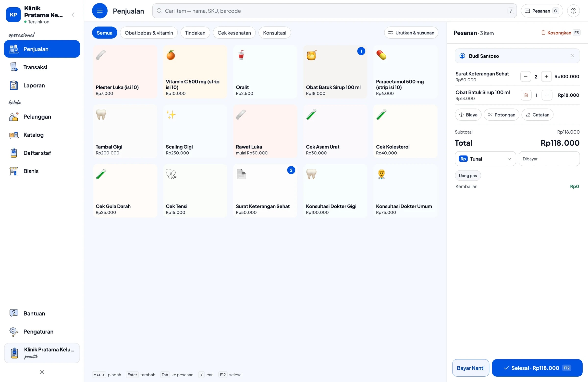Viewport: 588px width, 382px height.
Task: Delete Obat Batuk Sirup from order
Action: pyautogui.click(x=526, y=95)
